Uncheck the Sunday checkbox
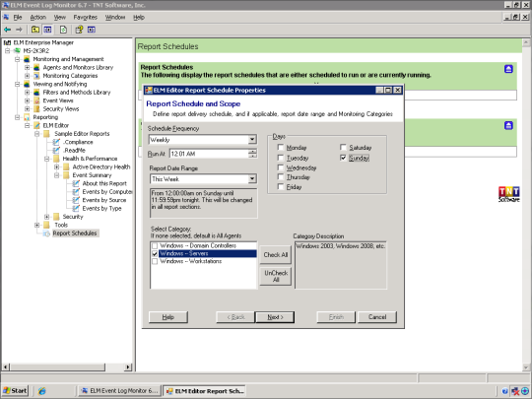The image size is (532, 399). click(343, 158)
